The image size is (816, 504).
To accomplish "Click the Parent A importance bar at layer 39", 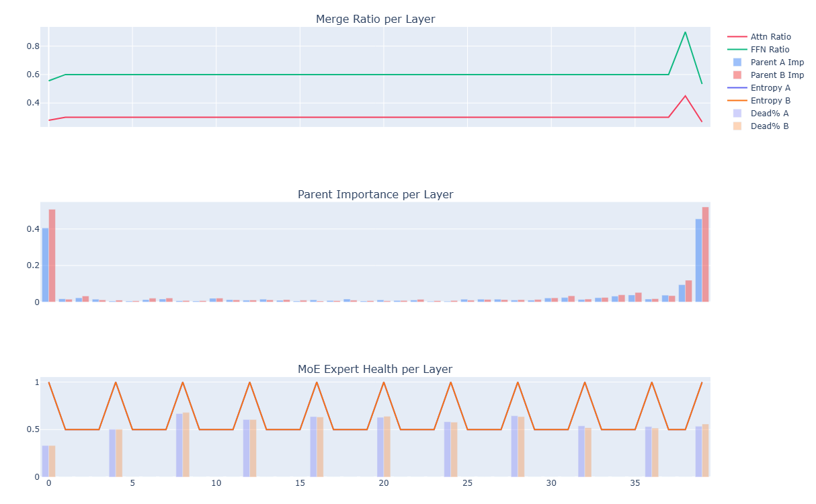I will (x=698, y=261).
